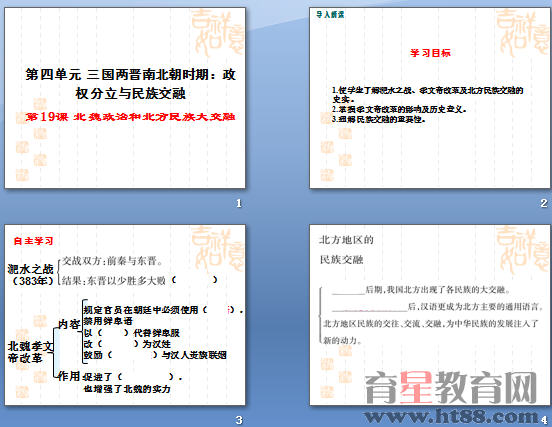Select slide 4 北方地区的民族交融 thumbnail
This screenshot has height=427, width=552.
431,315
